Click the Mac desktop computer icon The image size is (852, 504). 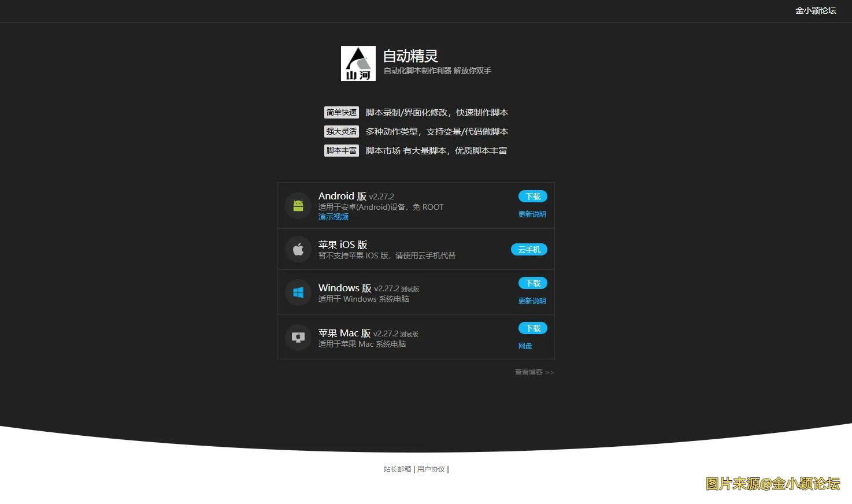[298, 337]
